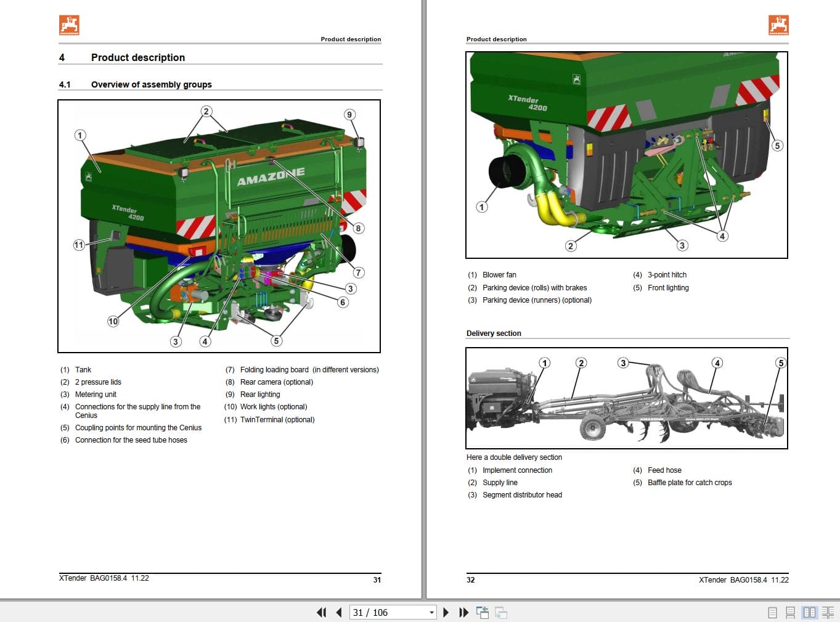Click legend entry 'Parking device (rolls) with brakes'
840x622 pixels.
[x=535, y=288]
